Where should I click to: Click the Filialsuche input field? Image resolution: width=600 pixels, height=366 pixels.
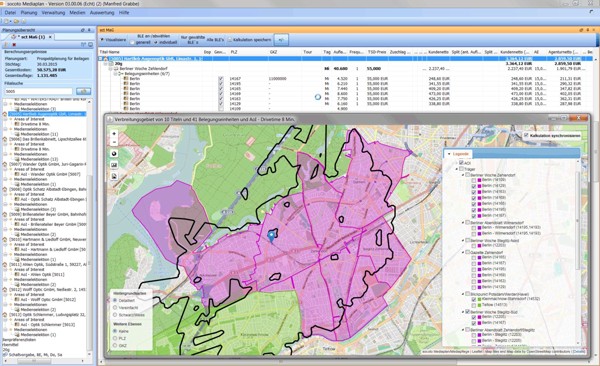38,92
